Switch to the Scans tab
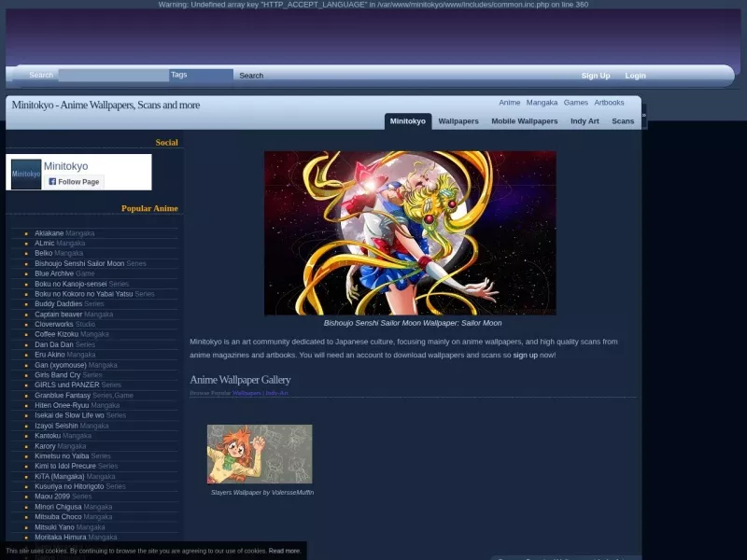Screen dimensions: 747x560 coord(623,121)
